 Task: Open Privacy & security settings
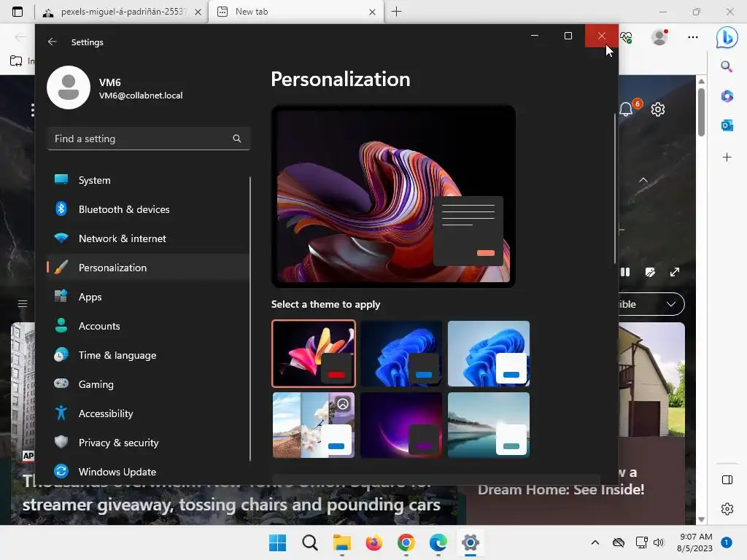[x=148, y=443]
